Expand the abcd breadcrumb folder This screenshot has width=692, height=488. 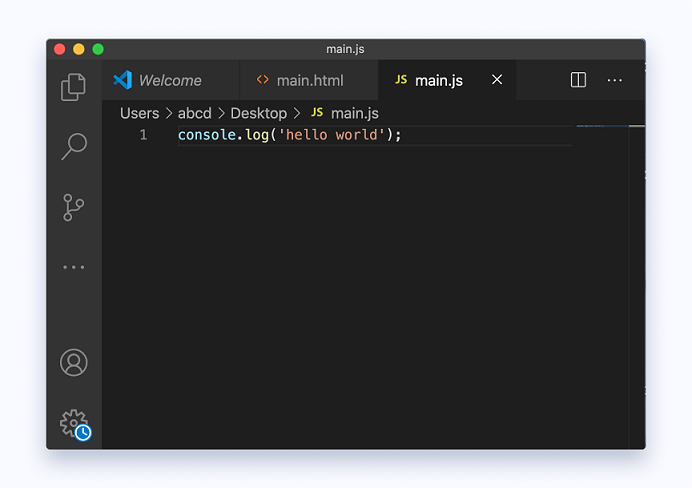coord(195,113)
